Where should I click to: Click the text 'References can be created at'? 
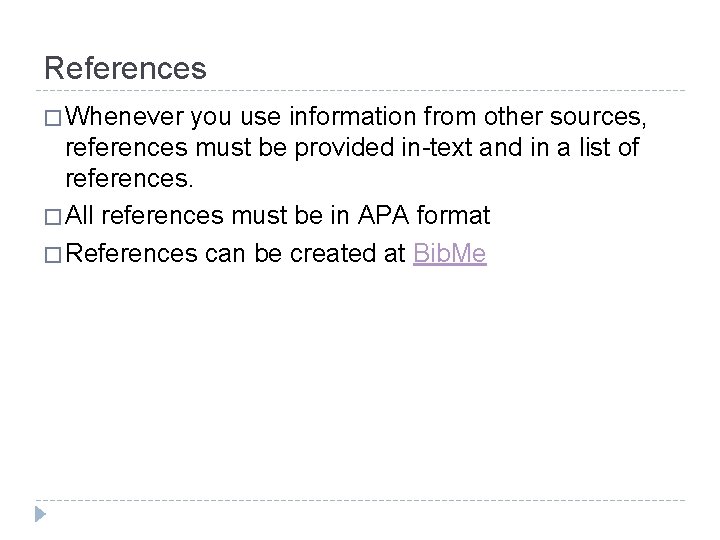coord(236,253)
